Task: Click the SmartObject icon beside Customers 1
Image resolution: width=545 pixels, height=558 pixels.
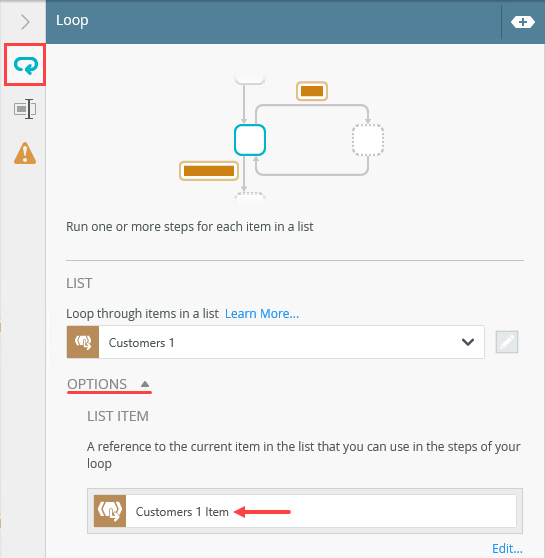Action: tap(83, 342)
